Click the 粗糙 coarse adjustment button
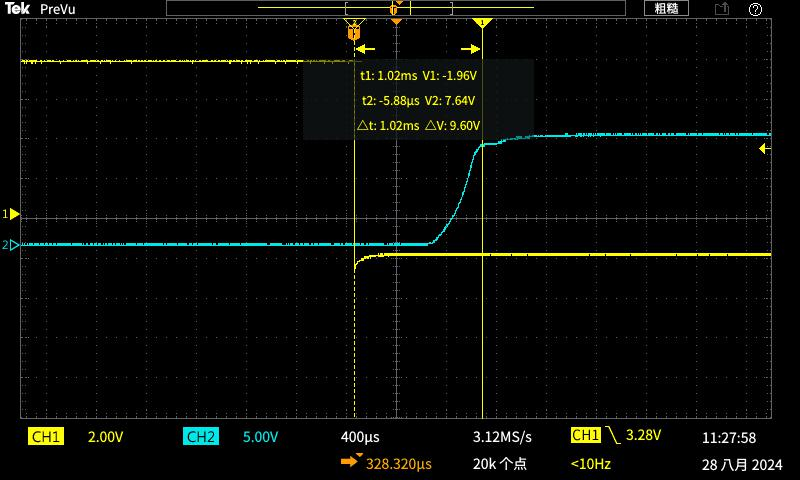This screenshot has height=480, width=800. click(666, 9)
